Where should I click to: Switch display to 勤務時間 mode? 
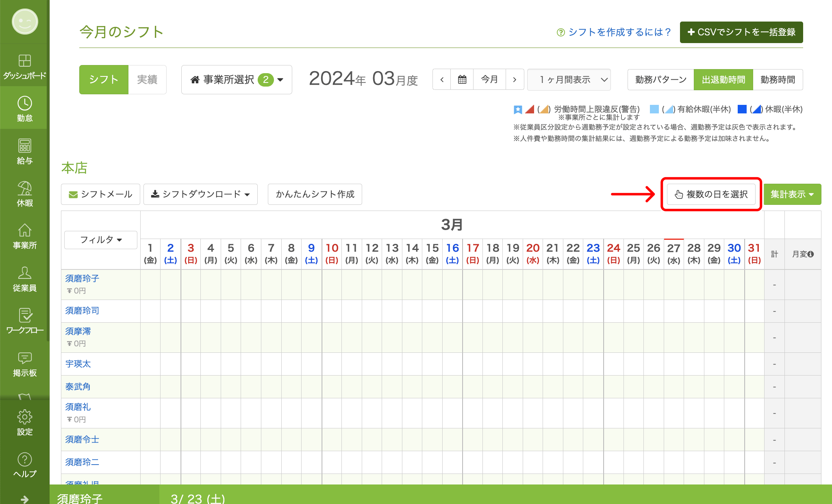(x=778, y=80)
